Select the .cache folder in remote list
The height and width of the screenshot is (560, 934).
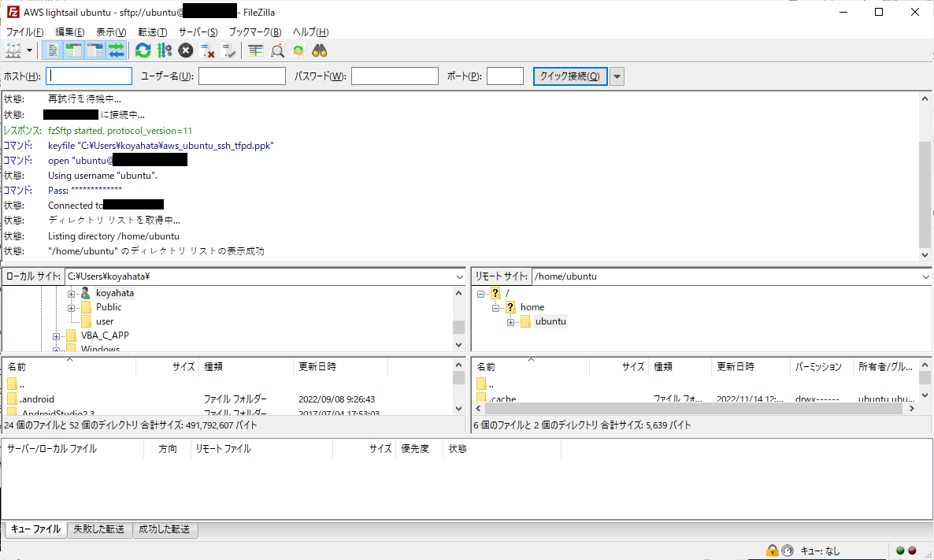[x=503, y=399]
